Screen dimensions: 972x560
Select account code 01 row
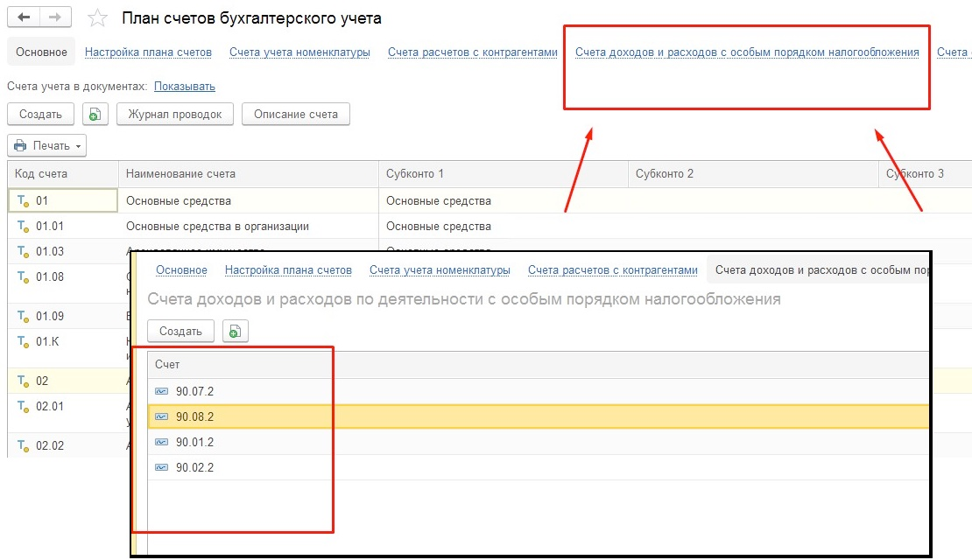41,200
